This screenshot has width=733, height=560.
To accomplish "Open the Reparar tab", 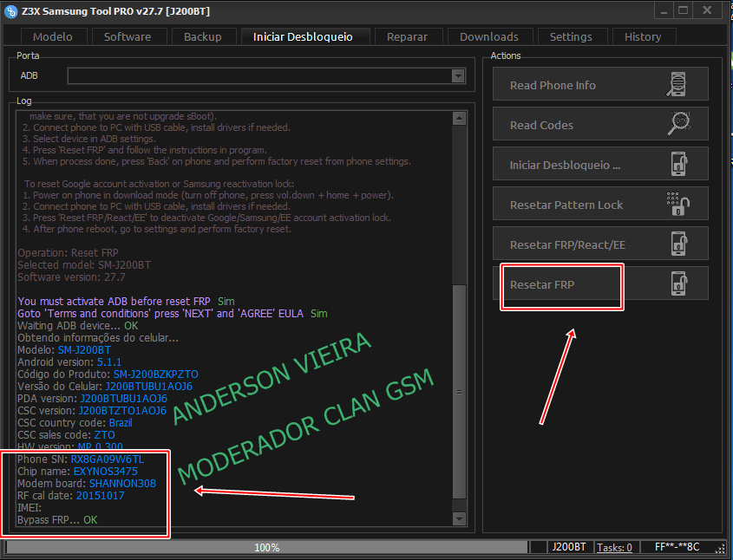I will (x=407, y=37).
